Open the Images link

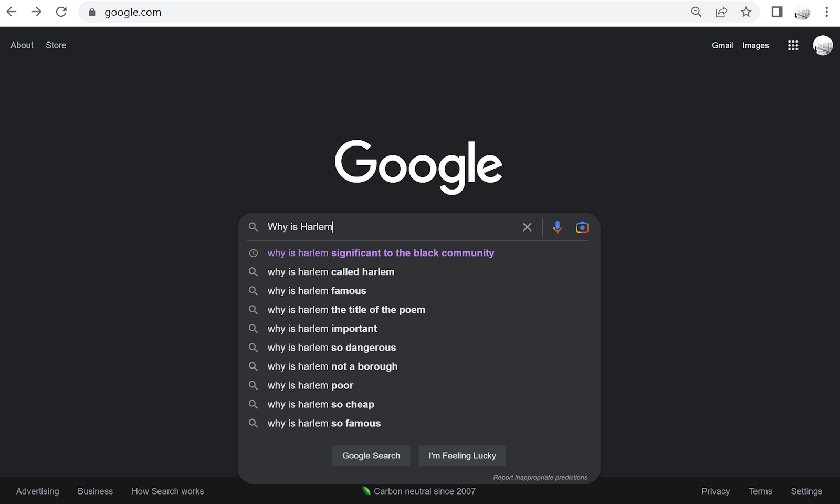[755, 45]
